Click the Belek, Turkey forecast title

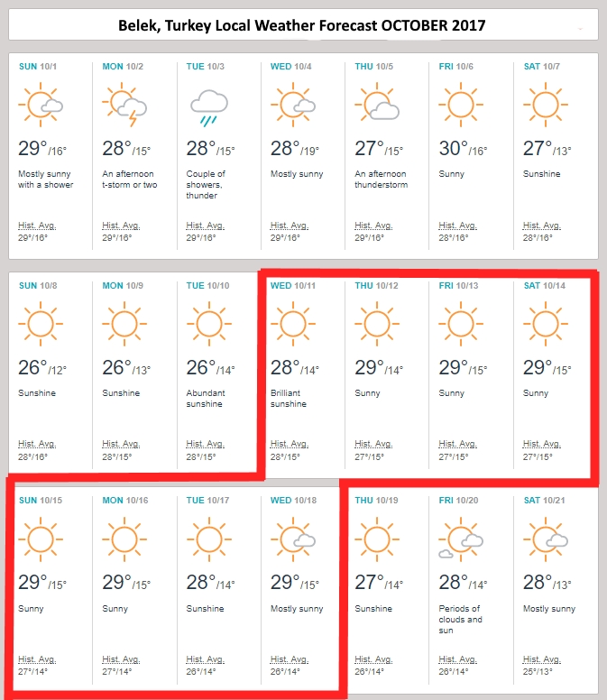pos(302,25)
